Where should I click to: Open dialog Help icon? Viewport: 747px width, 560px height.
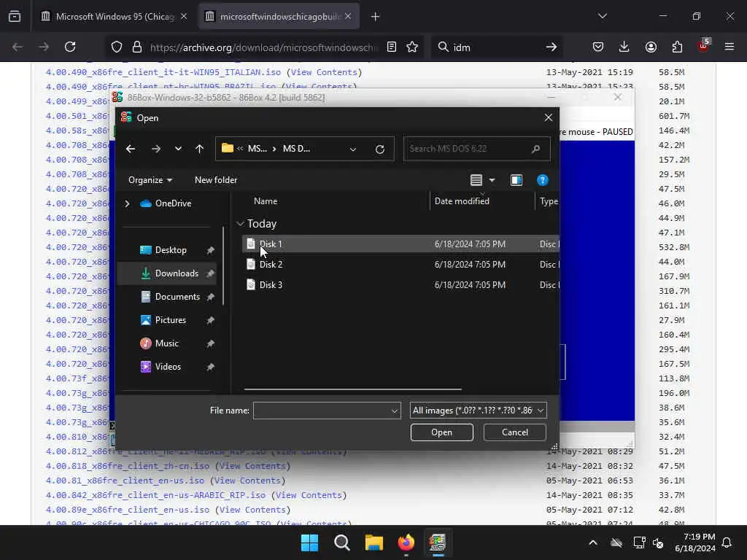coord(542,180)
